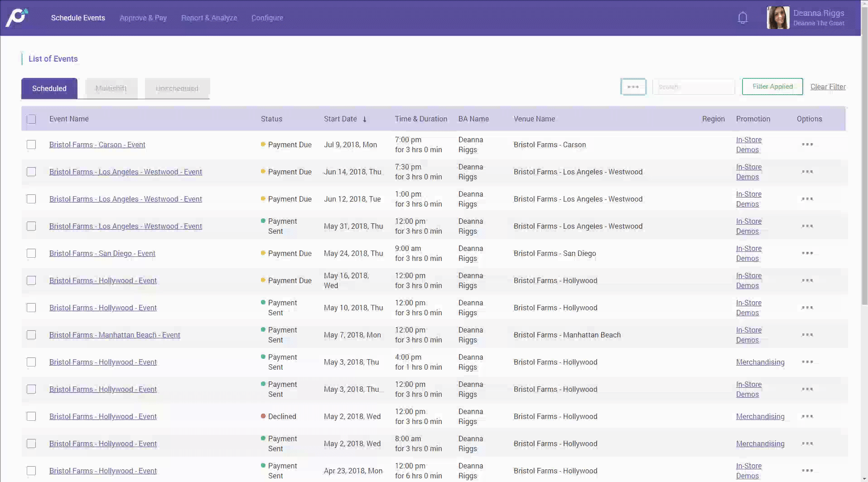The image size is (868, 482).
Task: Open Bristol Farms - San Diego - Event link
Action: [102, 253]
